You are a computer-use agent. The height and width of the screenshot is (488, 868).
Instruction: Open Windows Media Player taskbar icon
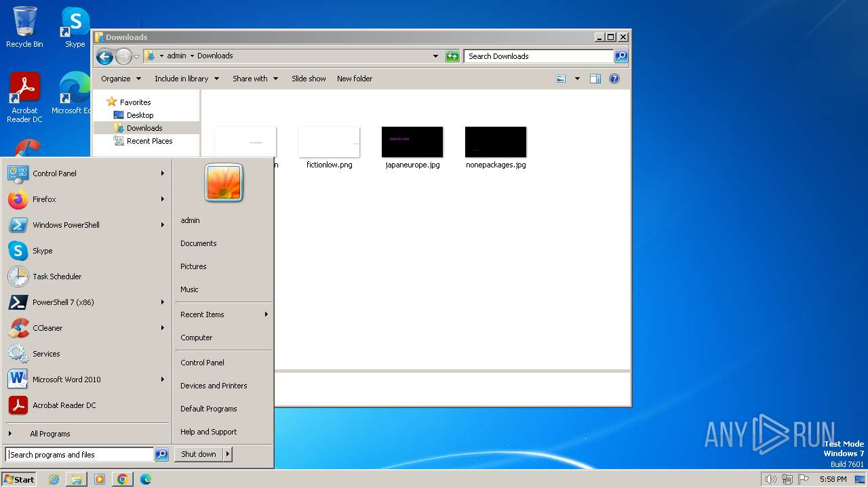[100, 479]
